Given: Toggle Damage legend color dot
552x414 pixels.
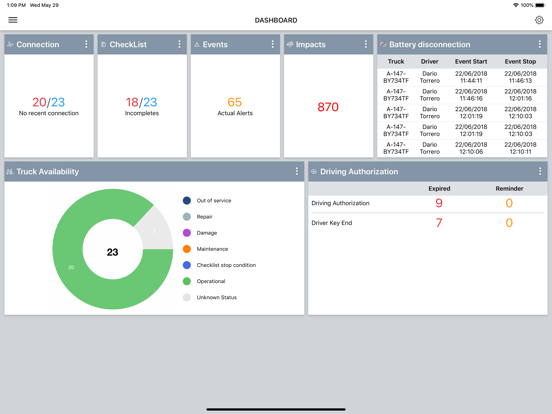Looking at the screenshot, I should click(x=187, y=233).
